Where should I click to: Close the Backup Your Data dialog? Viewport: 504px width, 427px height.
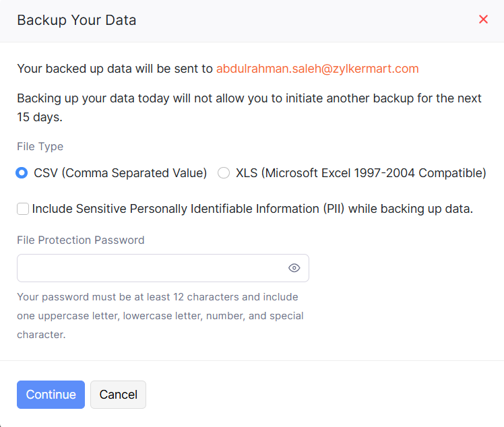483,20
